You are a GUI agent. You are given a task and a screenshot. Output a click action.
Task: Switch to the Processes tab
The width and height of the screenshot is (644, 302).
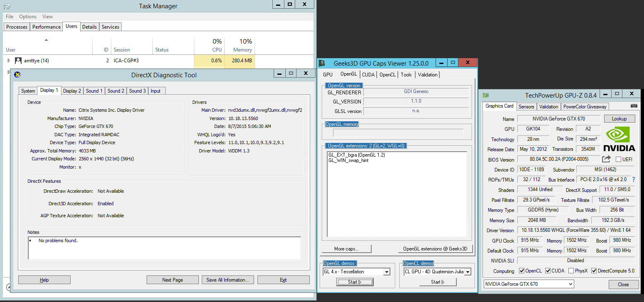pos(17,27)
